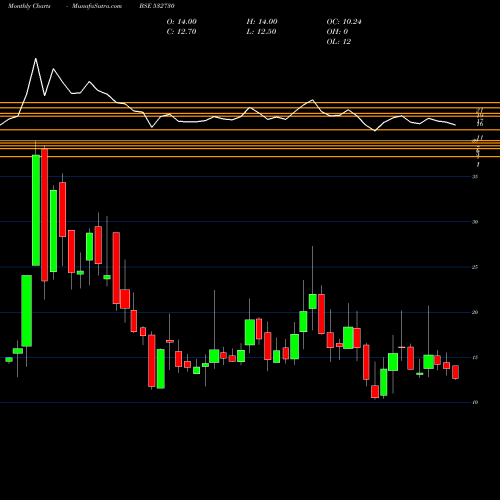Screen dimensions: 500x500
Task: Select the "OH: 0" reading
Action: pos(337,32)
